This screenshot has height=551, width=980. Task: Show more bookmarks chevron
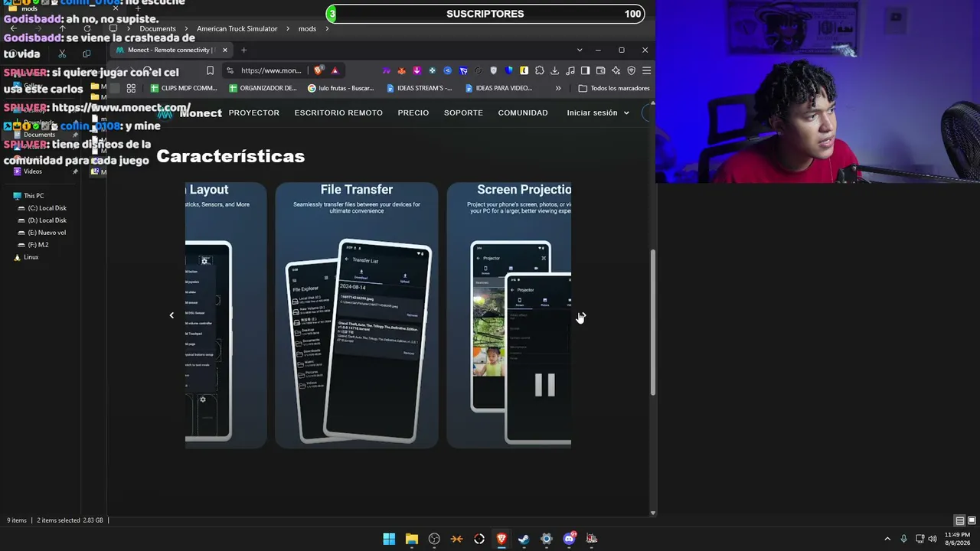558,88
